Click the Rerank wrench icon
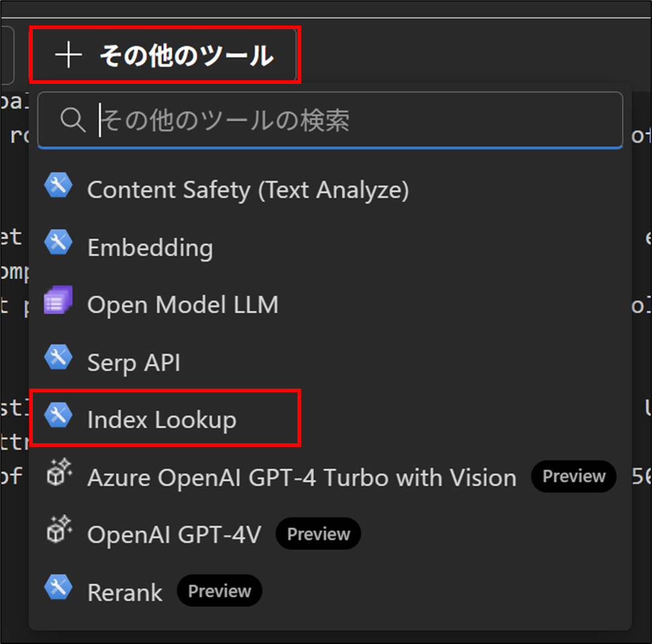 pyautogui.click(x=58, y=587)
